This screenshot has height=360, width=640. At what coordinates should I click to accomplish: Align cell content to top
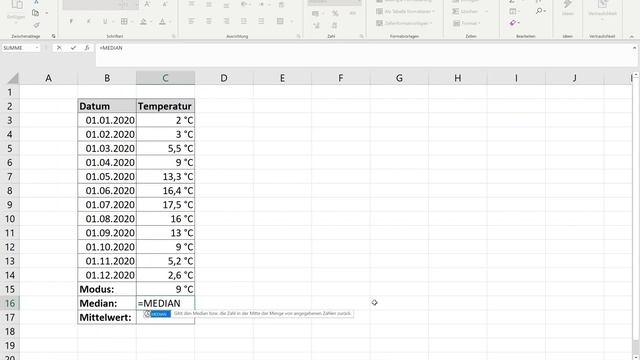[x=191, y=4]
